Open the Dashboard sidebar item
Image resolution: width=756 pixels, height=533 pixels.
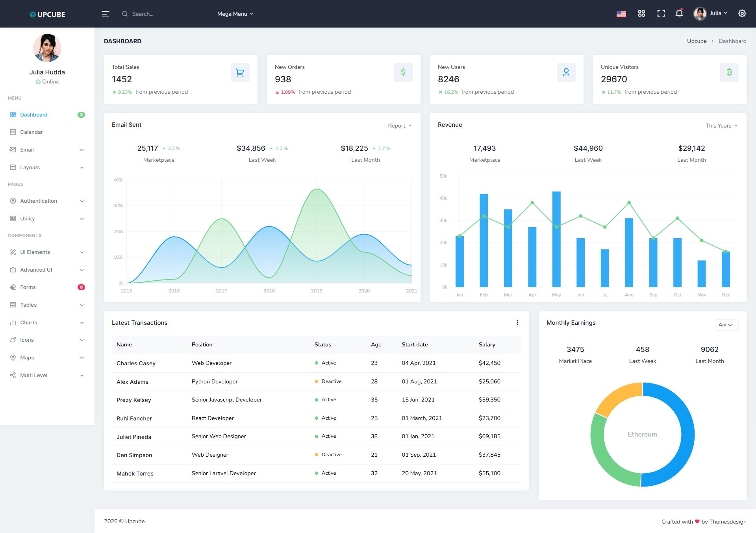pos(47,115)
